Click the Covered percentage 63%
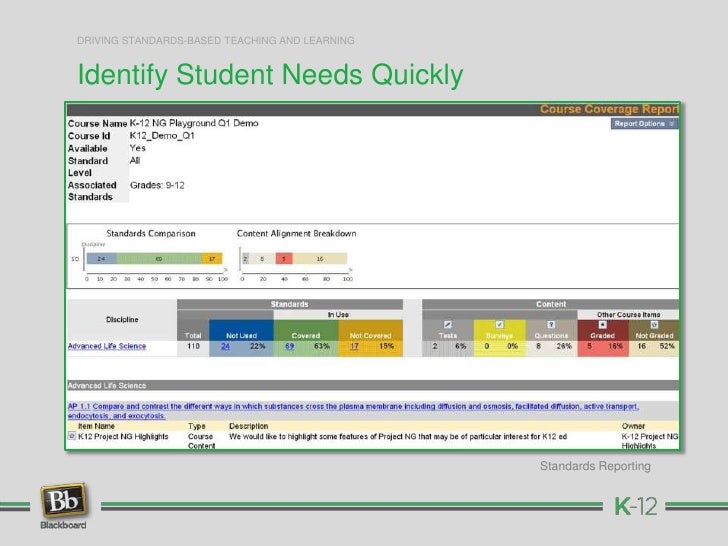Viewport: 728px width, 546px height. tap(322, 346)
